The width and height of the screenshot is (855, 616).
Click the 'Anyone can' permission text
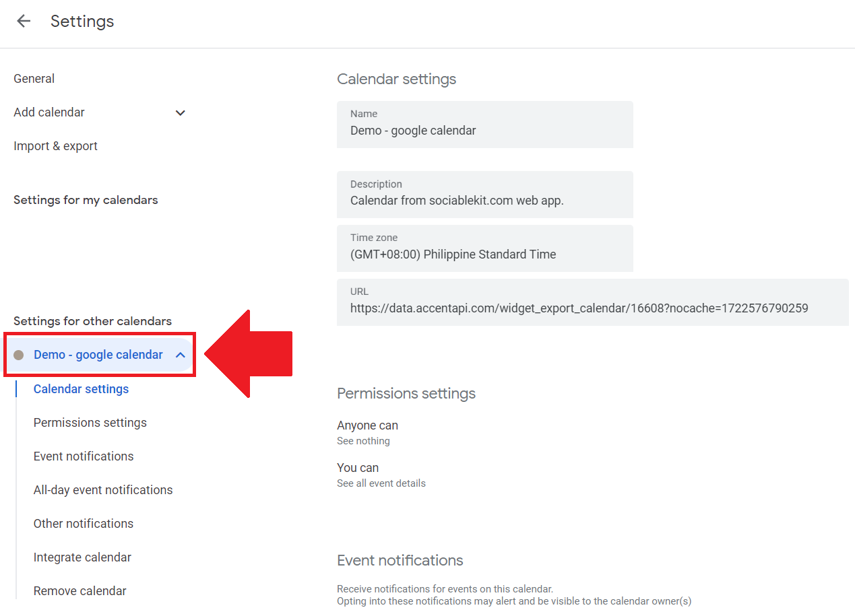[x=367, y=425]
